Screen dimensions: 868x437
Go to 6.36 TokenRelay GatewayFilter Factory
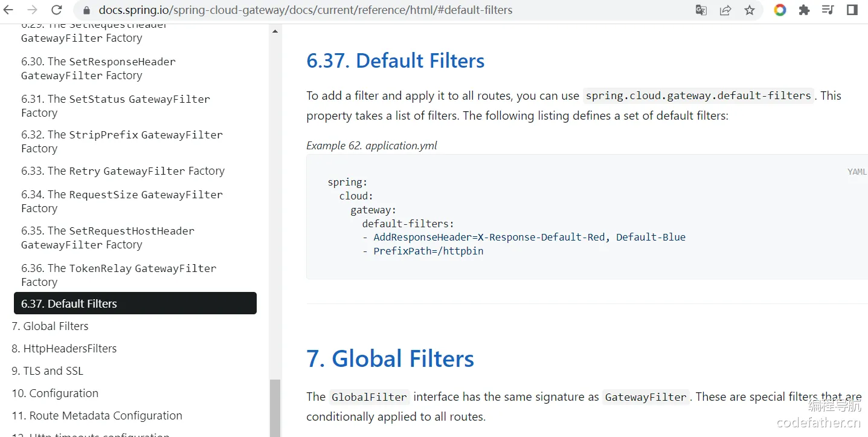118,275
